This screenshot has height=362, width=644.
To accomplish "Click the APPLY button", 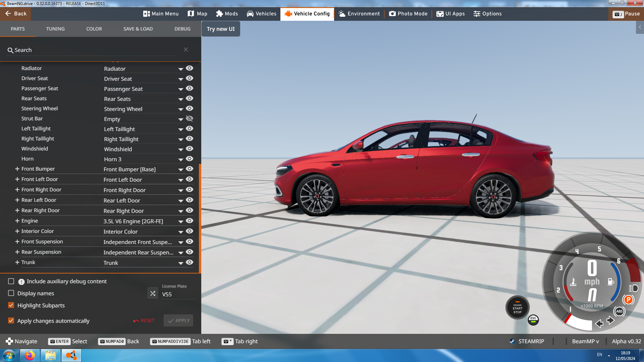I will pyautogui.click(x=178, y=320).
